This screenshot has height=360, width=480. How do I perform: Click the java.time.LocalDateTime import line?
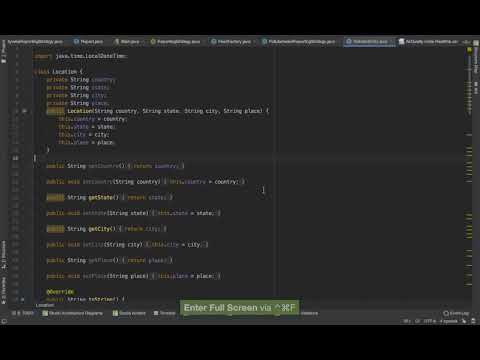click(80, 56)
